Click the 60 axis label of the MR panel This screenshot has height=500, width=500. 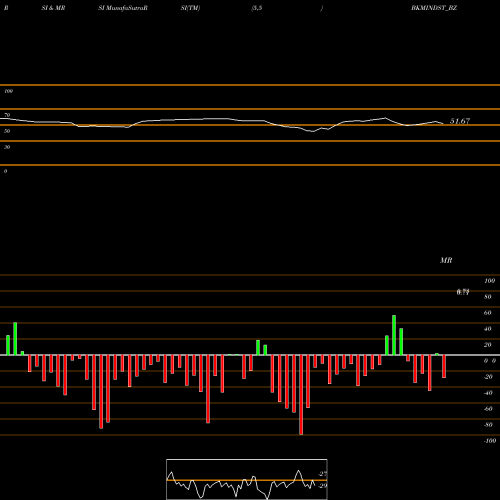[488, 313]
